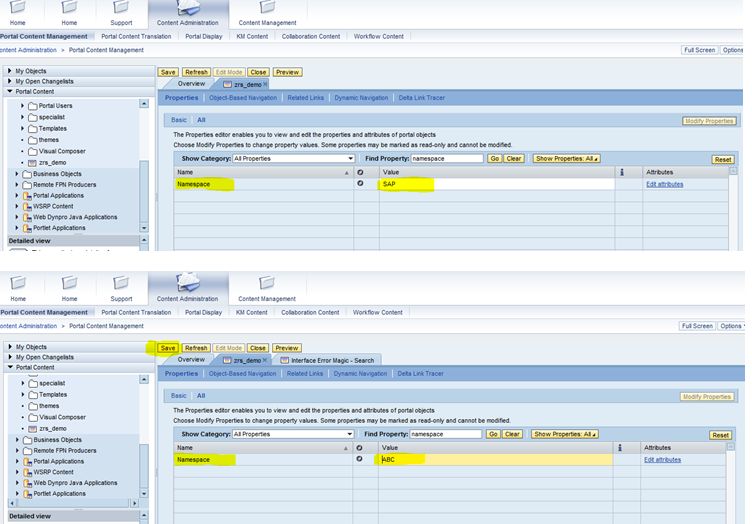This screenshot has width=752, height=524.
Task: Sort by Name column in upper table
Action: (346, 173)
